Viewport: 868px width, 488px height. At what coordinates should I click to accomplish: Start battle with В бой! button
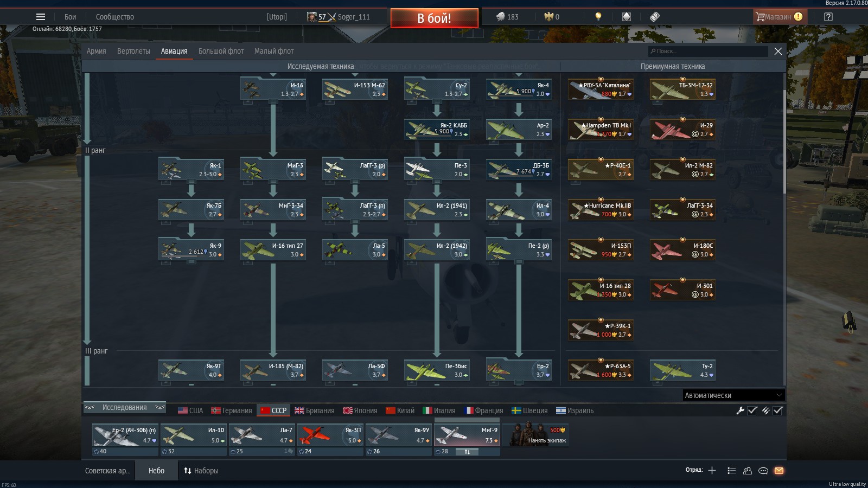[435, 18]
